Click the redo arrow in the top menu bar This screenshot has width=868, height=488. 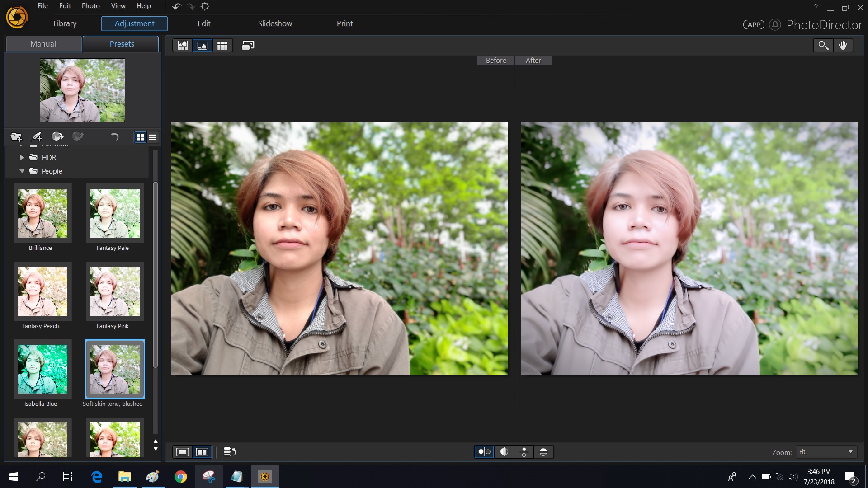191,6
